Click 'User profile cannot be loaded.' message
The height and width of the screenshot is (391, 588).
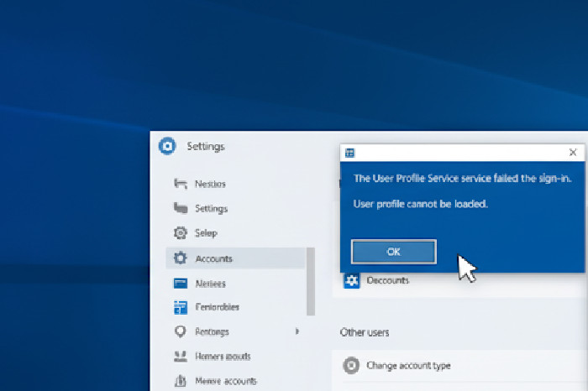coord(420,204)
